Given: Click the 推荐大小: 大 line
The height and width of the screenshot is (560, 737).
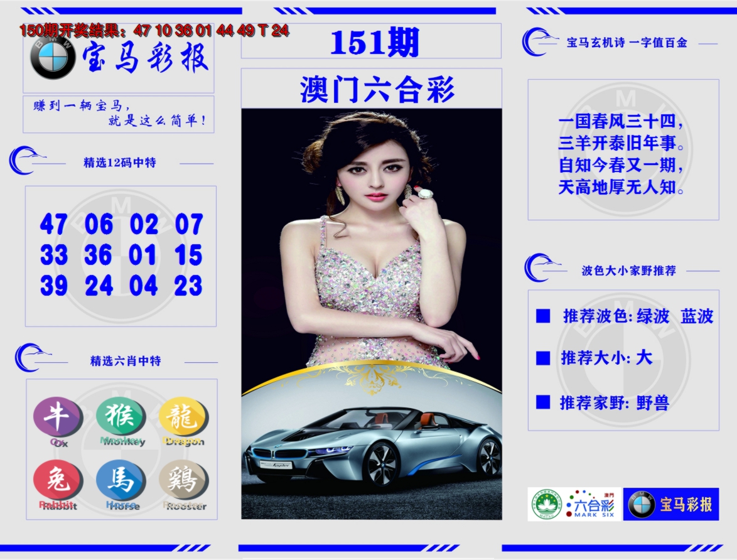Looking at the screenshot, I should [607, 358].
